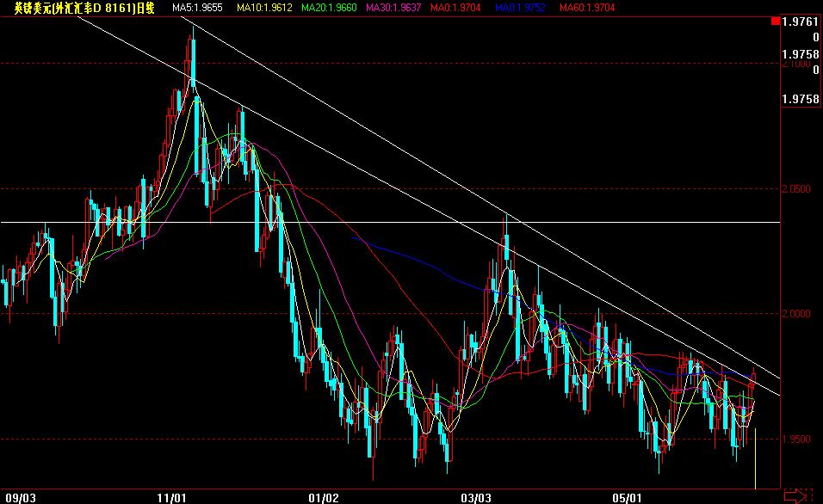Click the 01/02 date label
Image resolution: width=823 pixels, height=504 pixels.
tap(324, 498)
